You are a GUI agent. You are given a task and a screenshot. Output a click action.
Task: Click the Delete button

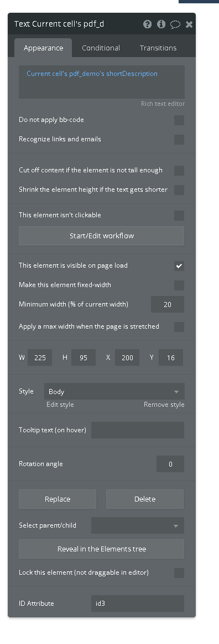[x=145, y=499]
